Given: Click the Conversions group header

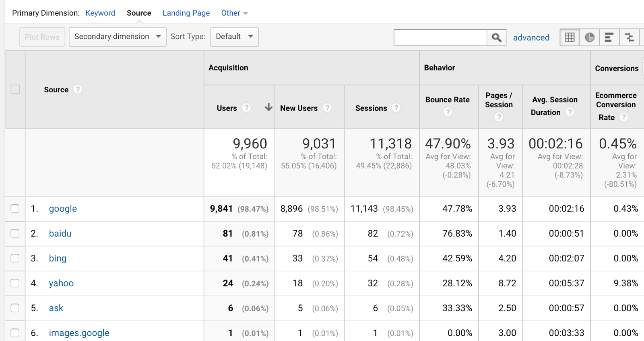Looking at the screenshot, I should point(617,68).
